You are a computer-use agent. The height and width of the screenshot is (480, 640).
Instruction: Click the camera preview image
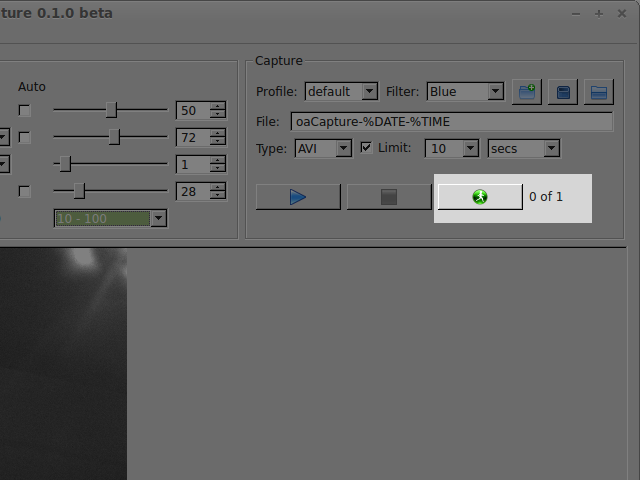click(x=63, y=364)
